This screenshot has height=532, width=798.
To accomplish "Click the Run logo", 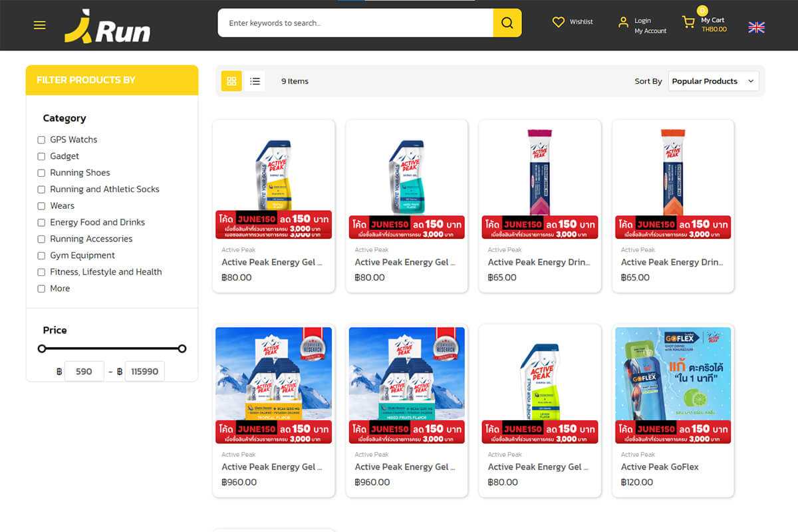I will click(x=107, y=27).
